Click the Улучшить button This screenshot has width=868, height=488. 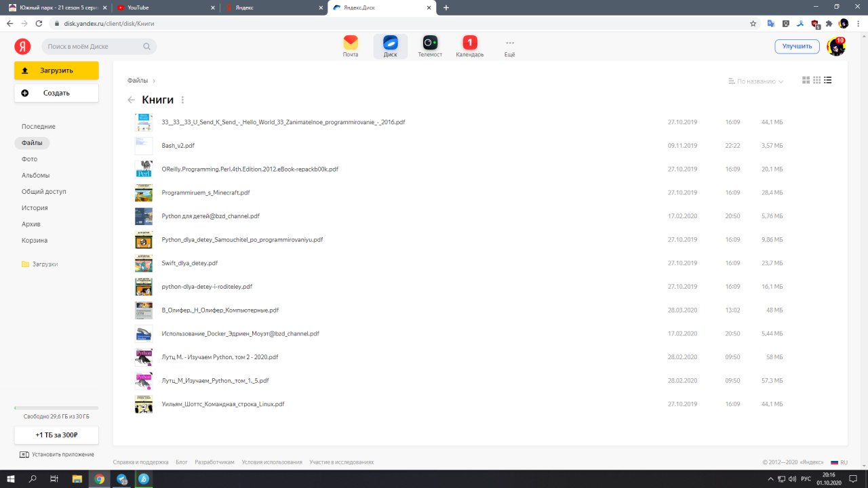(797, 46)
